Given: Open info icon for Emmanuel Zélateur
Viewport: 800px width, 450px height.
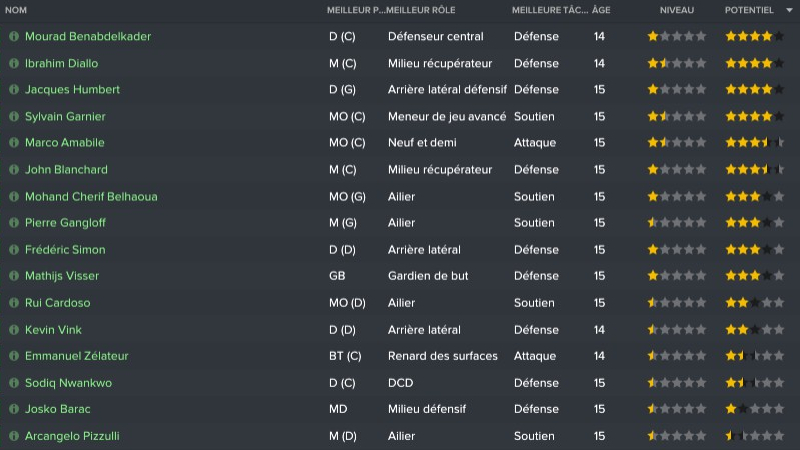Looking at the screenshot, I should (x=14, y=356).
